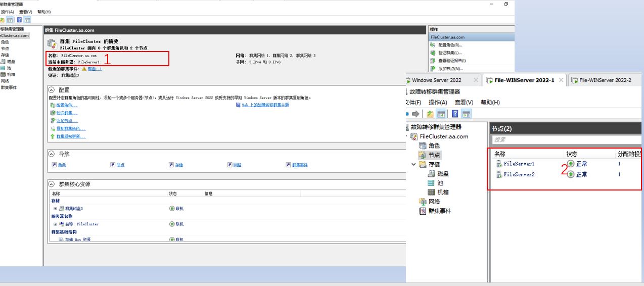Open the 群集感知更新... link
Screen dimensions: 644x286
pyautogui.click(x=71, y=136)
